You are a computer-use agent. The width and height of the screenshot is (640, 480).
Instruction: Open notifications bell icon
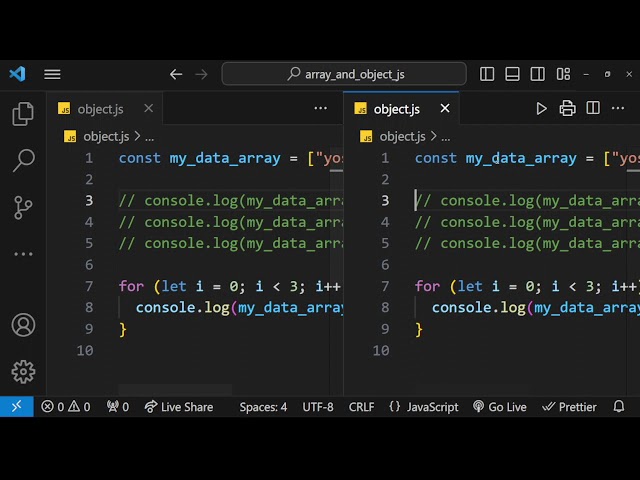pos(619,407)
